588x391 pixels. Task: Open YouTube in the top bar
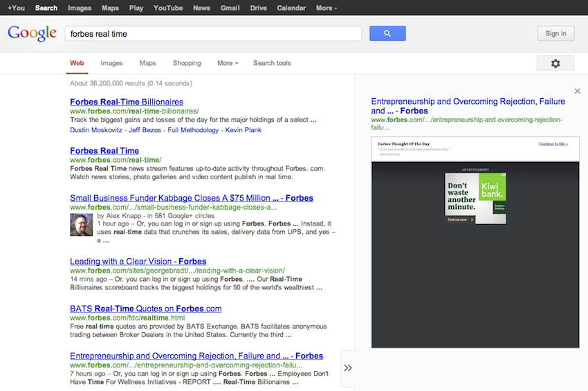(168, 8)
